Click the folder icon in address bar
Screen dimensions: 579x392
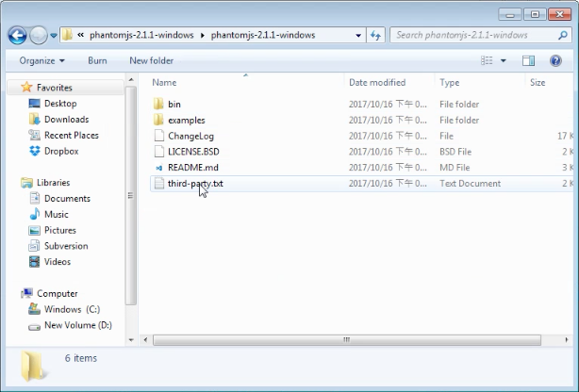point(67,35)
